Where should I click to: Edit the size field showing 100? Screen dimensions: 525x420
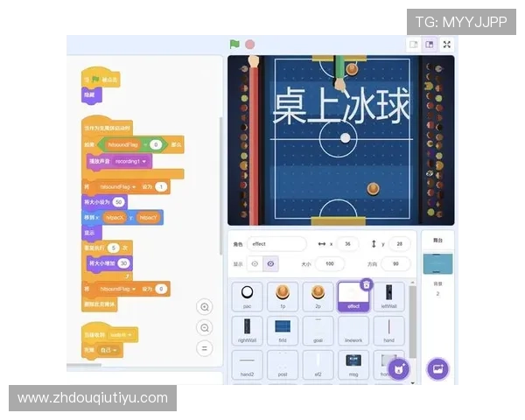click(330, 264)
